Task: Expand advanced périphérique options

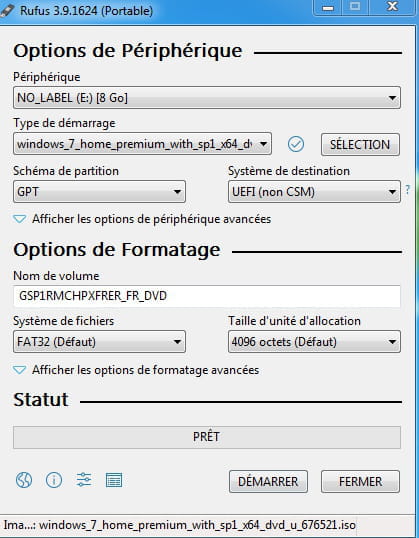Action: [x=142, y=219]
